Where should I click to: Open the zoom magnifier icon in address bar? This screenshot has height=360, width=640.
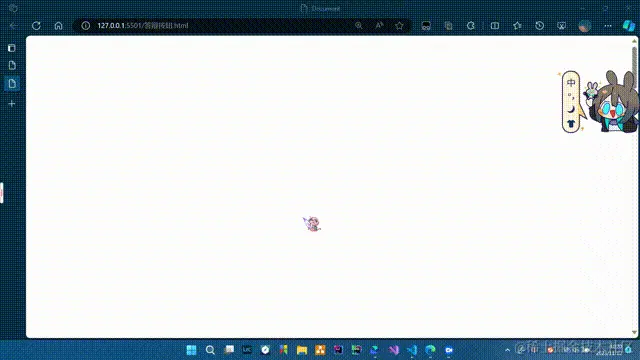pyautogui.click(x=358, y=26)
